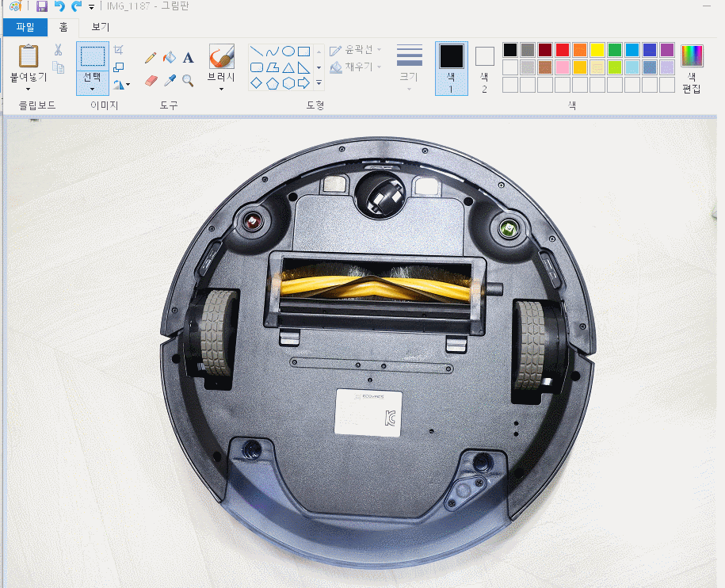This screenshot has width=725, height=588.
Task: Click the Paint app icon in title bar
Action: [15, 6]
